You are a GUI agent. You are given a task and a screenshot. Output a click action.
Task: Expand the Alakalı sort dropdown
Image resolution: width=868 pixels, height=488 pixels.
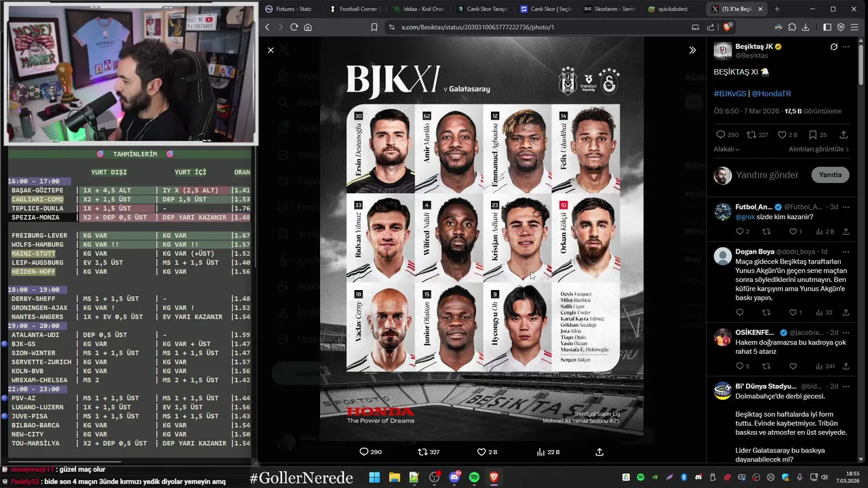click(726, 149)
